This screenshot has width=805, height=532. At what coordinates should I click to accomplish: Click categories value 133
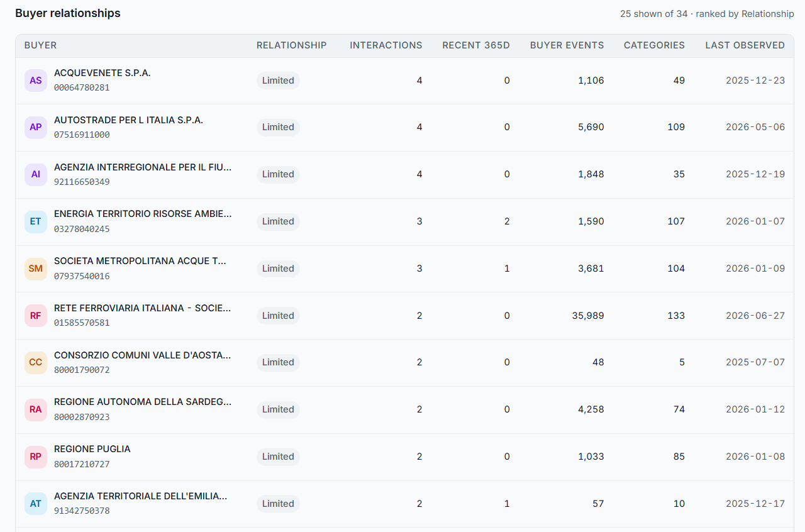[x=676, y=316]
